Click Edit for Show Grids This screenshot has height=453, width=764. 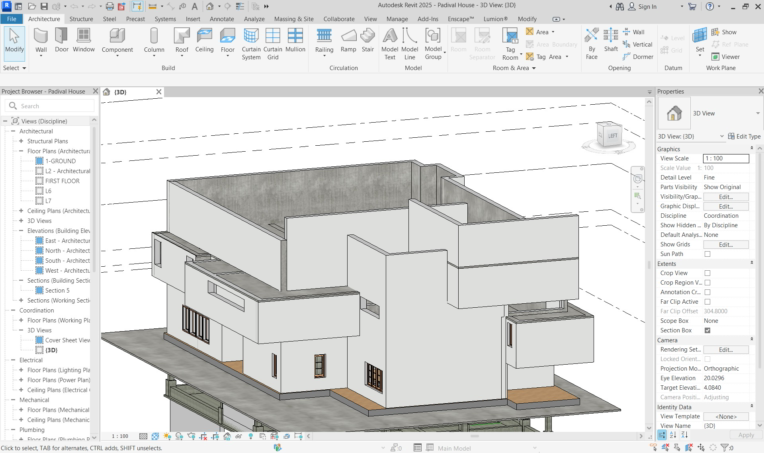(x=726, y=245)
